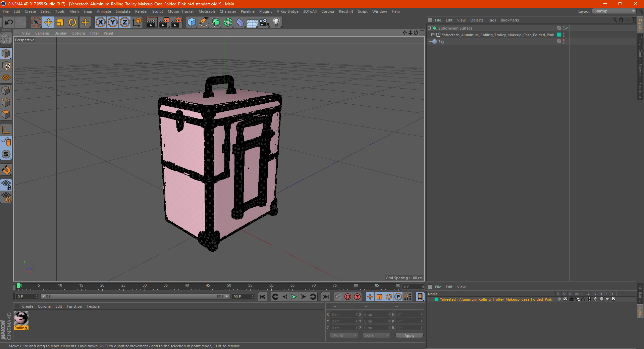Viewport: 644px width, 349px height.
Task: Click the magnet Snap settings icon
Action: pyautogui.click(x=6, y=170)
